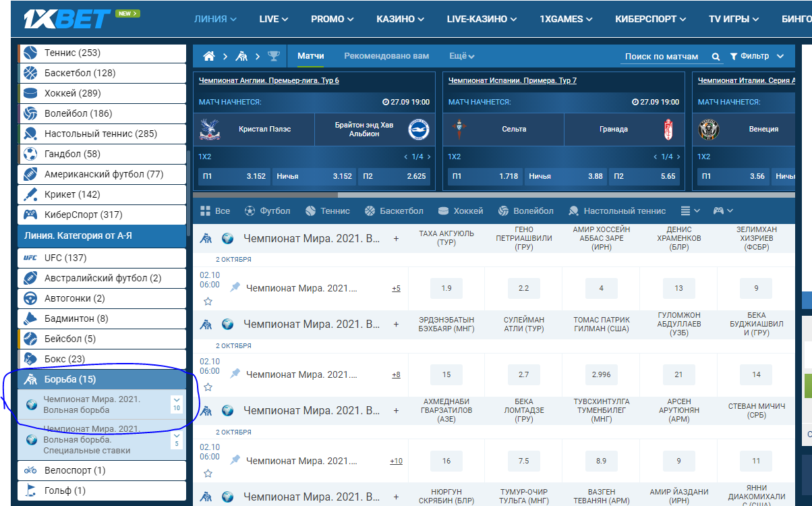Image resolution: width=812 pixels, height=506 pixels.
Task: Switch to Рекомендовано вам tab
Action: point(386,56)
